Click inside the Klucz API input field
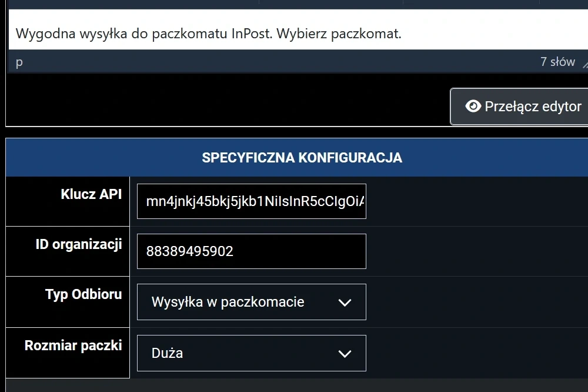The width and height of the screenshot is (588, 392). 251,201
